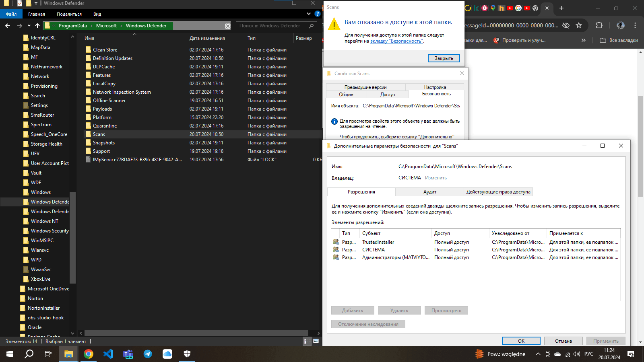Image resolution: width=644 pixels, height=362 pixels.
Task: Switch to the Google Maps Chrome tab
Action: pyautogui.click(x=493, y=8)
